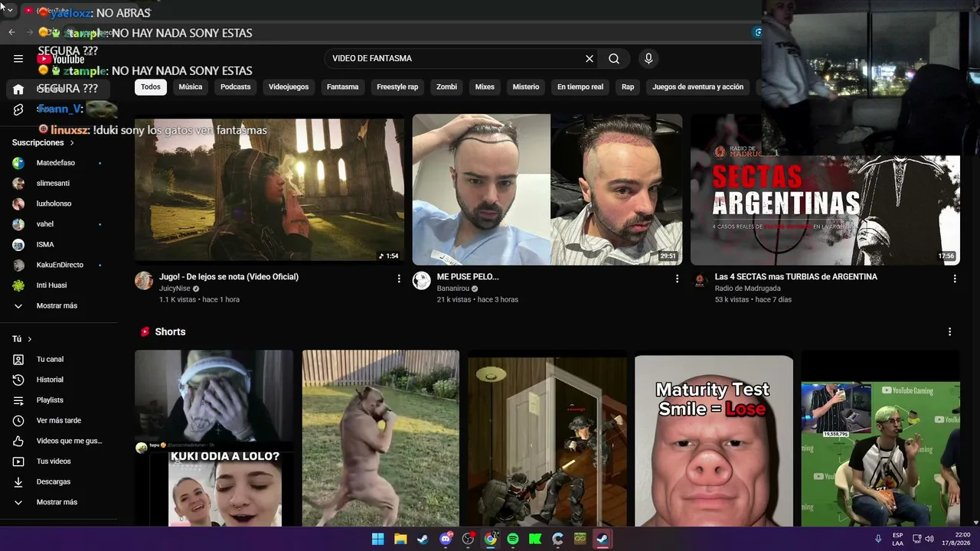Select the Mixes filter chip
This screenshot has width=980, height=551.
click(x=485, y=87)
